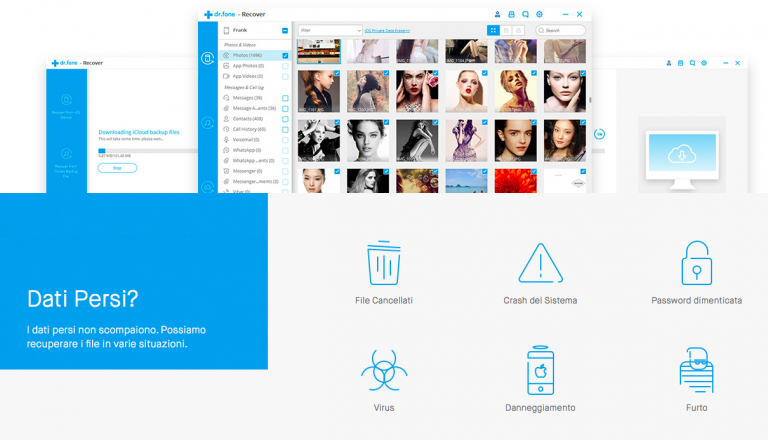
Task: Click the Password dimenticata padlock icon
Action: pos(696,263)
